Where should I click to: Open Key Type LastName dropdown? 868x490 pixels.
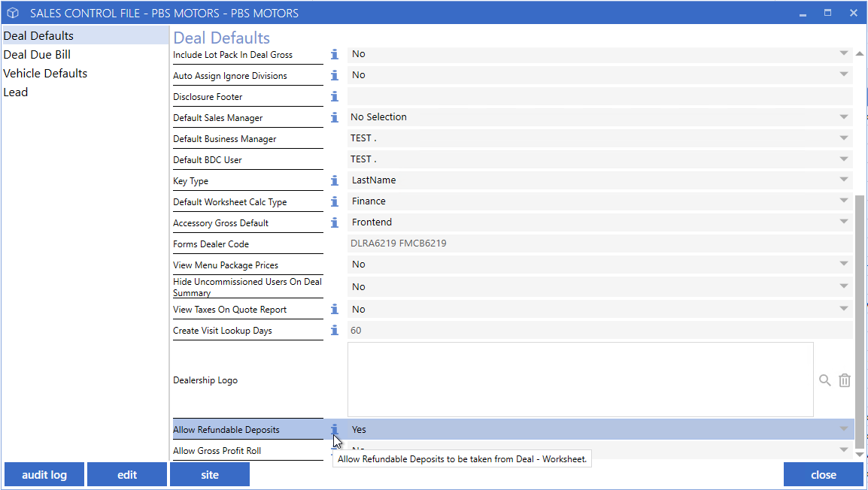844,180
